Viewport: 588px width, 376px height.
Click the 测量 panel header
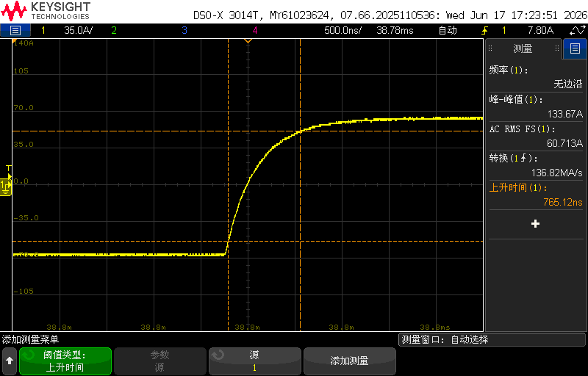[523, 48]
